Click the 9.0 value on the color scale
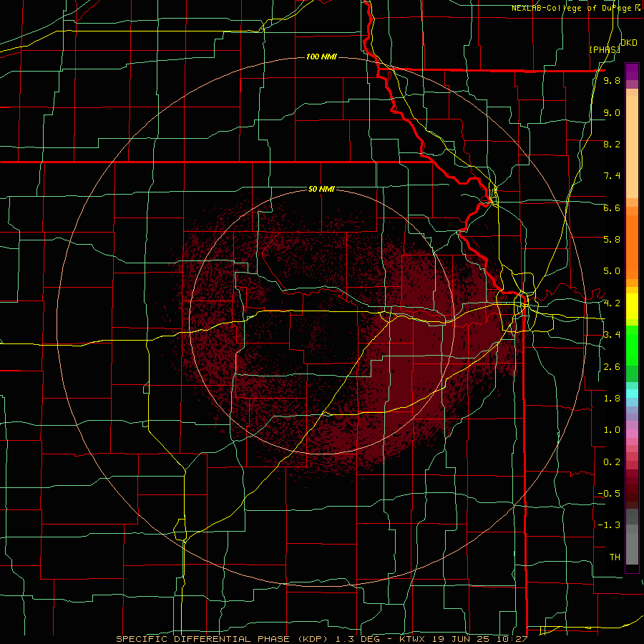This screenshot has height=644, width=644. [612, 112]
